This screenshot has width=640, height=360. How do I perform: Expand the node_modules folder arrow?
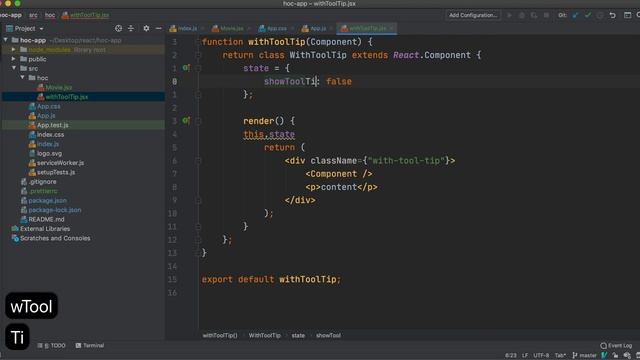13,49
